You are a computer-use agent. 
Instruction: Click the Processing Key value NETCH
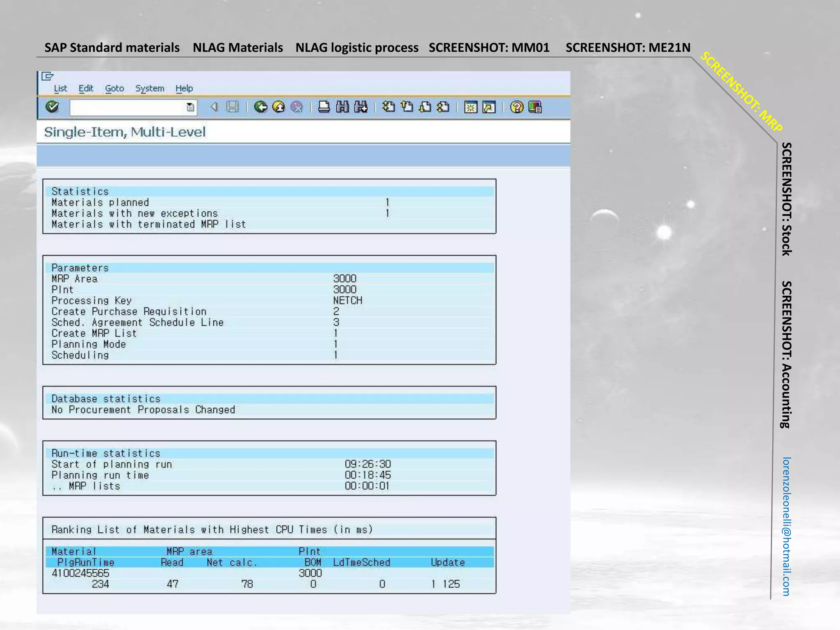[x=348, y=301]
